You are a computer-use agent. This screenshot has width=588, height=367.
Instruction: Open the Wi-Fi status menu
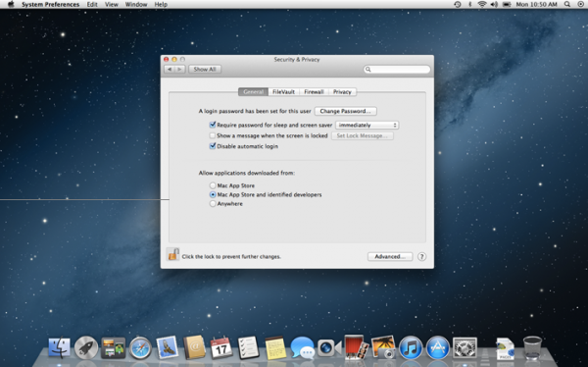click(482, 5)
